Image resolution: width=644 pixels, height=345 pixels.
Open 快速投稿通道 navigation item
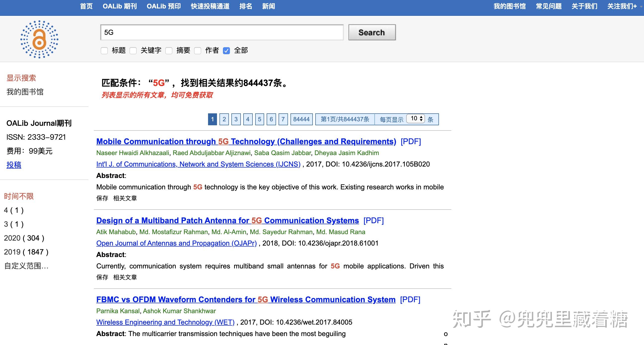pos(210,6)
